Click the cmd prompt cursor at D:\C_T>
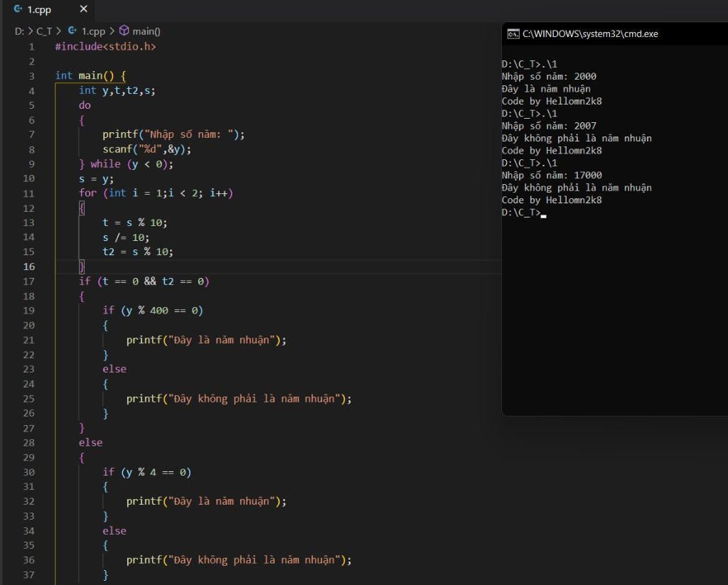 [x=544, y=215]
